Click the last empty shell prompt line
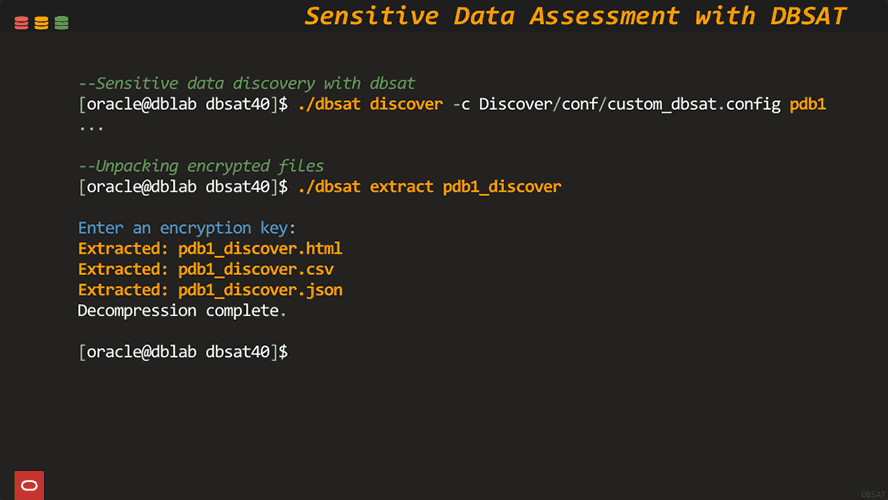This screenshot has height=500, width=888. click(183, 352)
